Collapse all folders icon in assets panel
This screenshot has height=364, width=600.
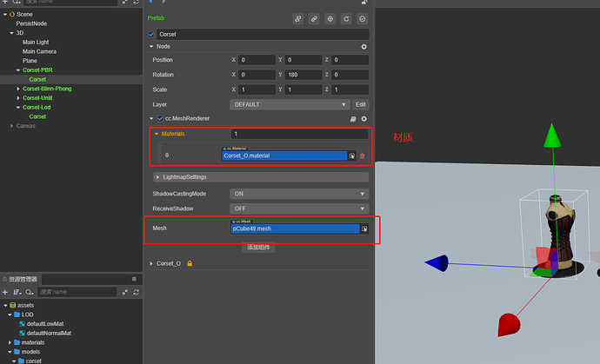tap(124, 292)
